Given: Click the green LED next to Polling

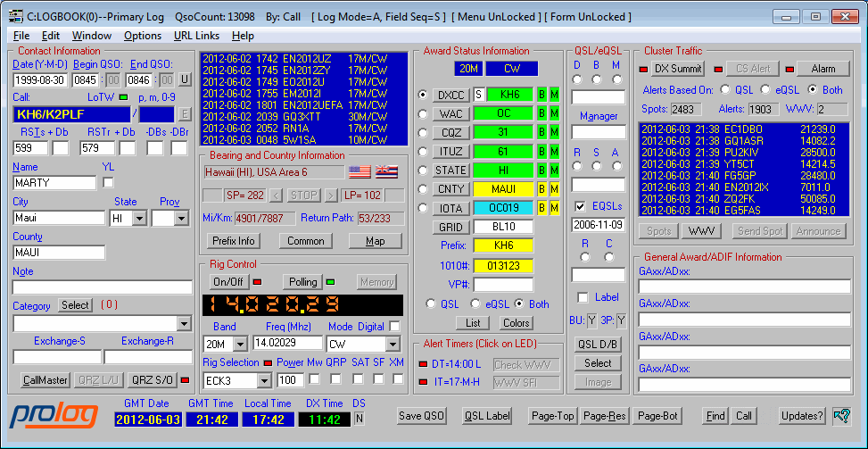Looking at the screenshot, I should (331, 282).
